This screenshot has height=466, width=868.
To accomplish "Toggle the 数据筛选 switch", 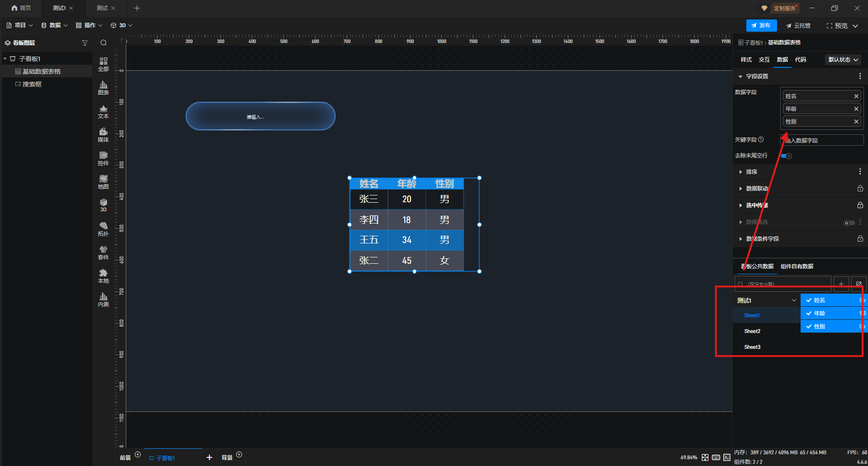I will [849, 223].
